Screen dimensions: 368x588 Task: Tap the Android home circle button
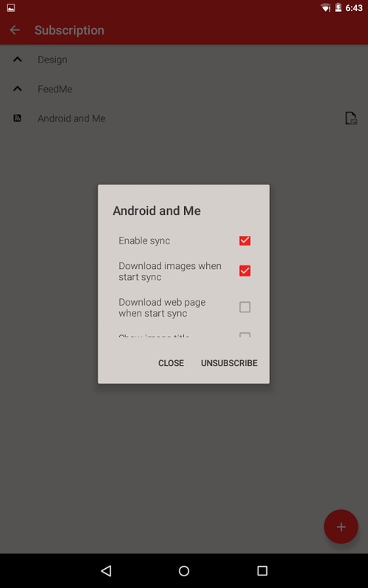pyautogui.click(x=184, y=571)
